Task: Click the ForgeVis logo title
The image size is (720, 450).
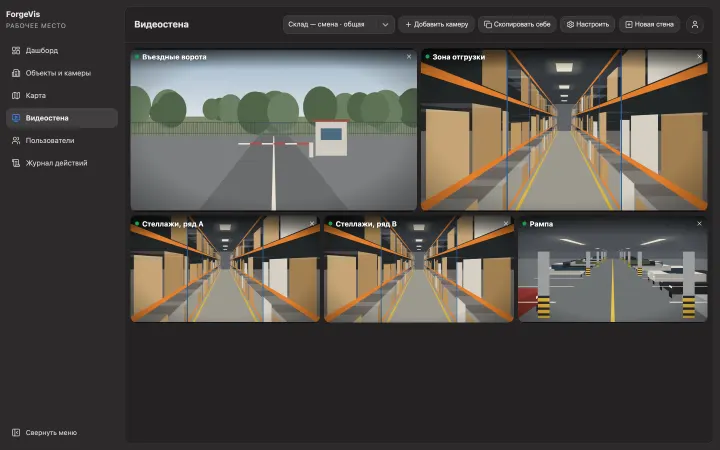Action: coord(23,14)
